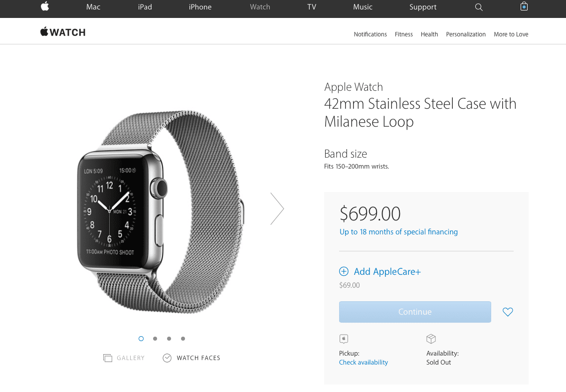Click the Apple Watch logo in subheader
Viewport: 566px width, 392px height.
(x=63, y=32)
